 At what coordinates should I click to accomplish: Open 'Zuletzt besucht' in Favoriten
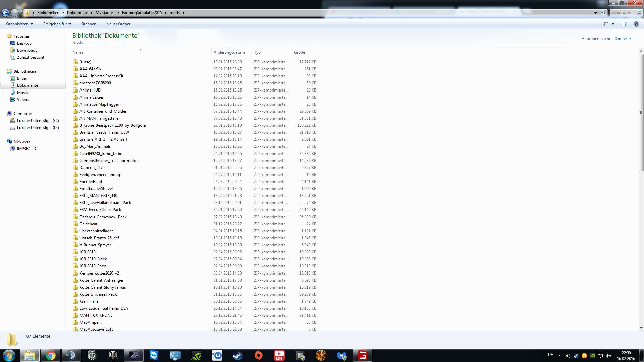point(31,57)
